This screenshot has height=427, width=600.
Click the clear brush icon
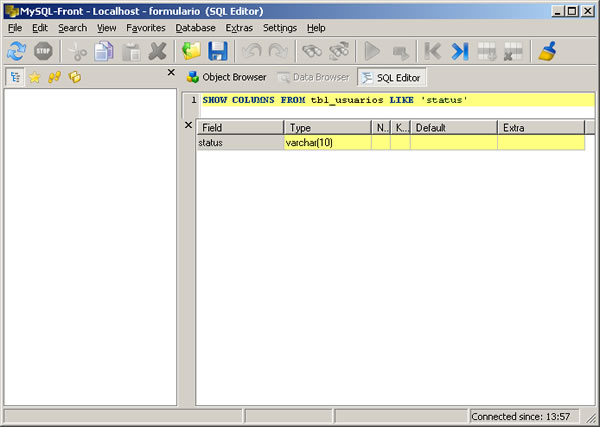click(548, 51)
